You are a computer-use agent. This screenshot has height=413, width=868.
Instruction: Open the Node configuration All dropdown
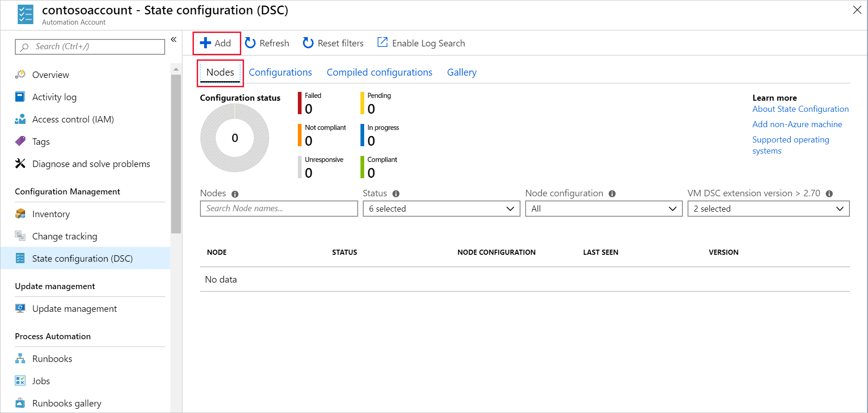click(604, 208)
